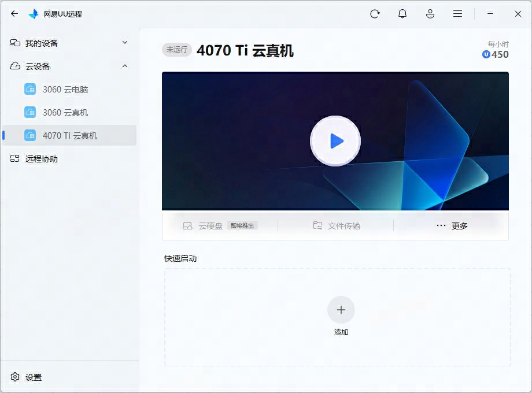Open 云设备 in the sidebar
532x393 pixels.
pos(69,66)
